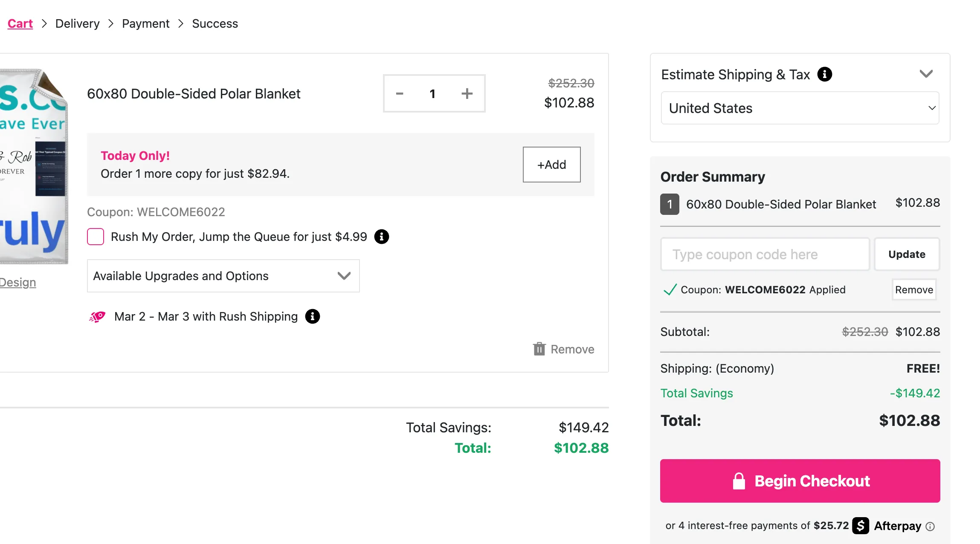This screenshot has width=980, height=544.
Task: Click the pink rocket rush shipping icon
Action: 97,316
